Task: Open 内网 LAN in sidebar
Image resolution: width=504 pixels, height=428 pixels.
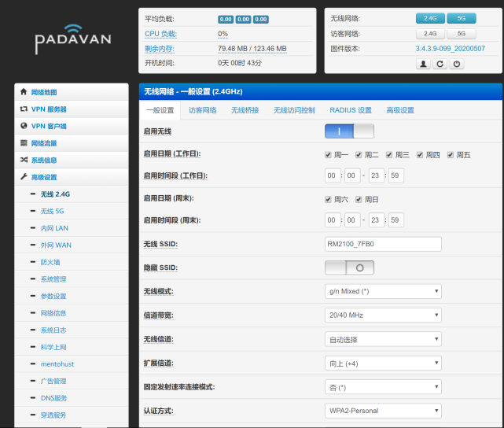Action: point(54,228)
